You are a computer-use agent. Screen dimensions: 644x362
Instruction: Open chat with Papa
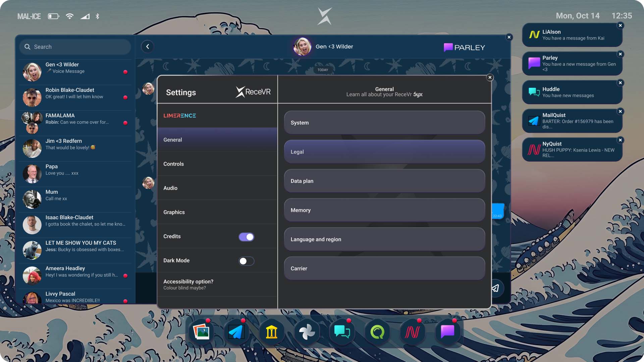(x=75, y=174)
